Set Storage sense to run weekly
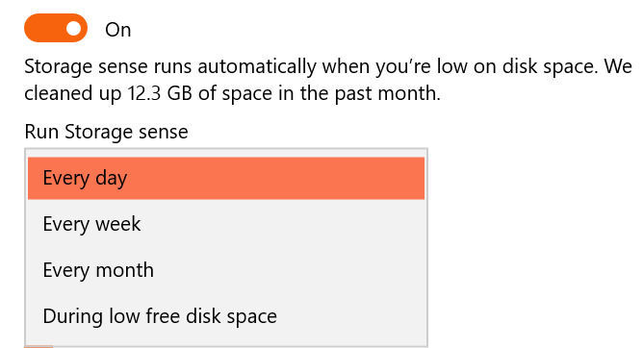Image resolution: width=644 pixels, height=348 pixels. (x=226, y=224)
